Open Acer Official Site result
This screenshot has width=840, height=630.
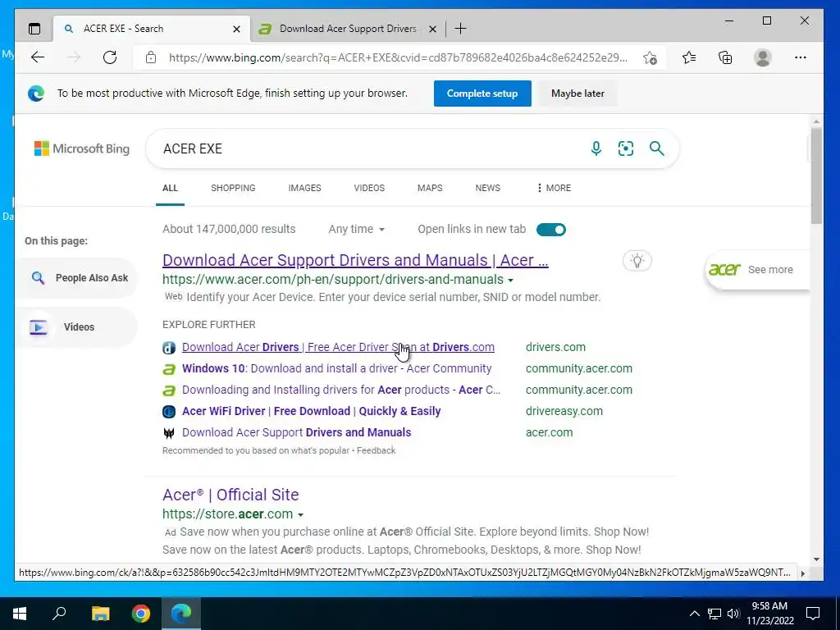[x=231, y=495]
